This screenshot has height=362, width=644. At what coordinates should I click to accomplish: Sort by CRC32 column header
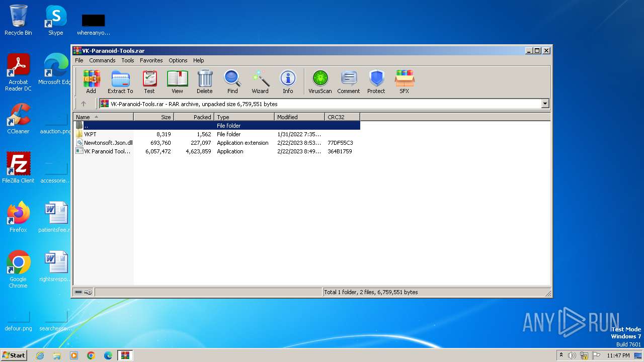(343, 117)
